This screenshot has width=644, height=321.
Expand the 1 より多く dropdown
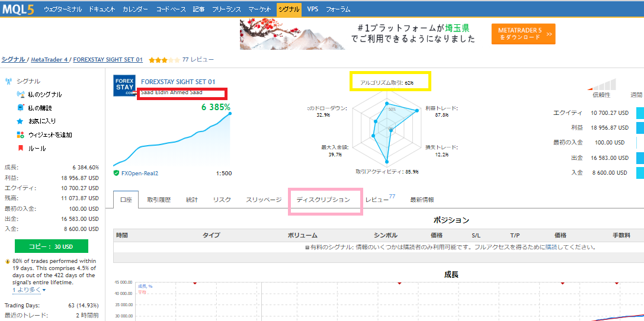[x=29, y=290]
